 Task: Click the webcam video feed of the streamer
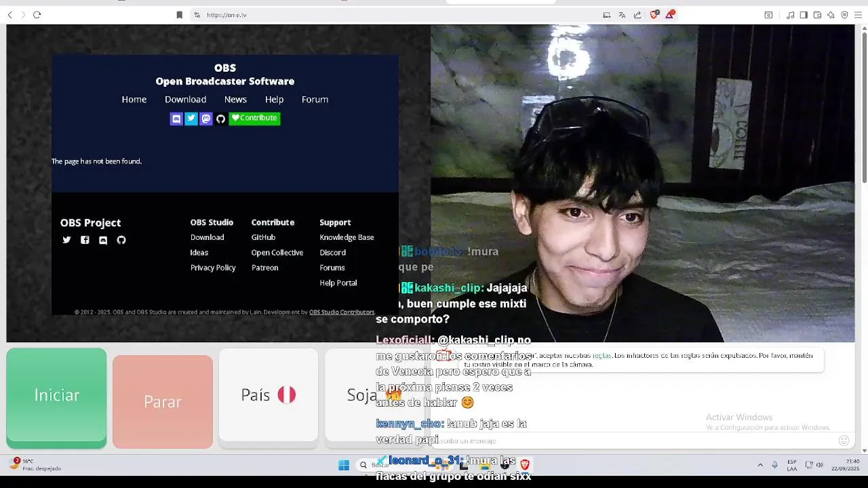(643, 184)
